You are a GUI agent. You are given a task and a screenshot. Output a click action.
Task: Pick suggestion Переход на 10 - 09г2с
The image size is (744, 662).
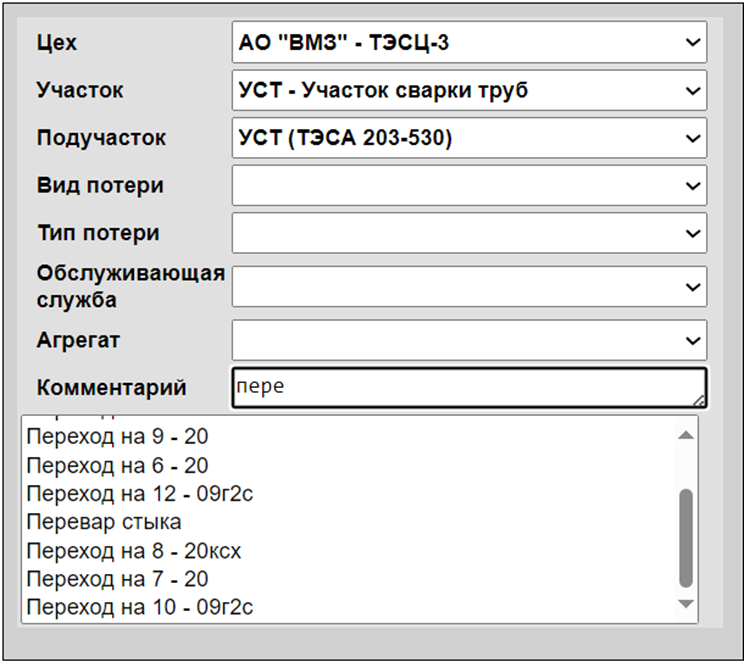139,606
